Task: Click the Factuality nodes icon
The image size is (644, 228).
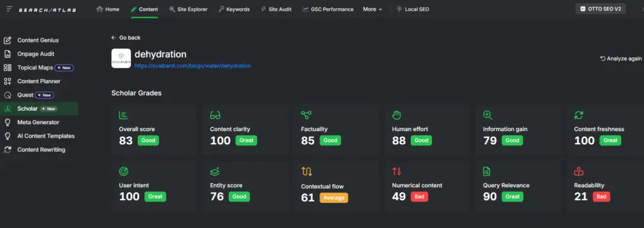Action: click(306, 115)
